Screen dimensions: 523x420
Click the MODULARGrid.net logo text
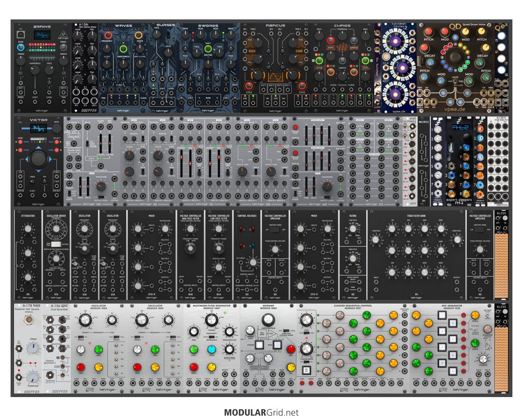pos(261,413)
